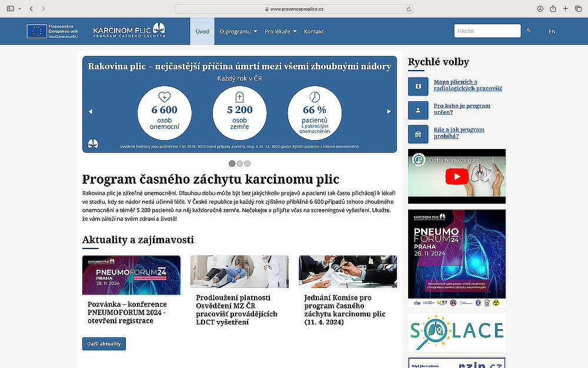Switch language using the EN link

click(552, 31)
